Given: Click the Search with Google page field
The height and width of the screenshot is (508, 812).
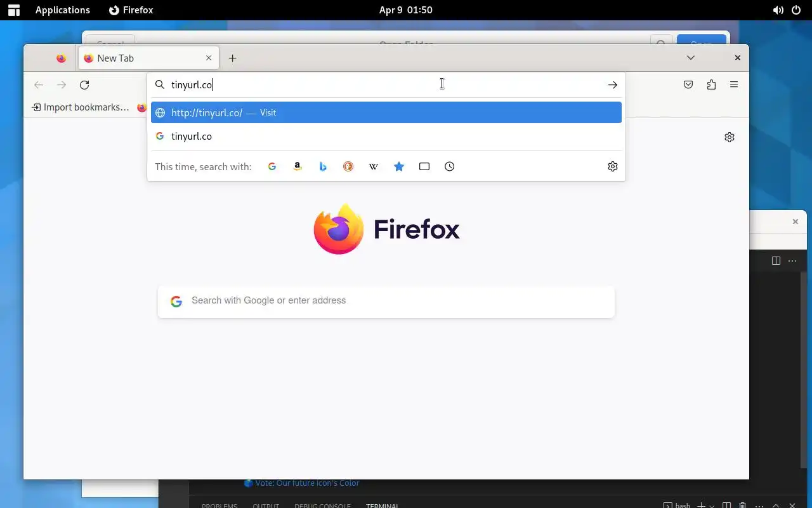Looking at the screenshot, I should pos(386,301).
